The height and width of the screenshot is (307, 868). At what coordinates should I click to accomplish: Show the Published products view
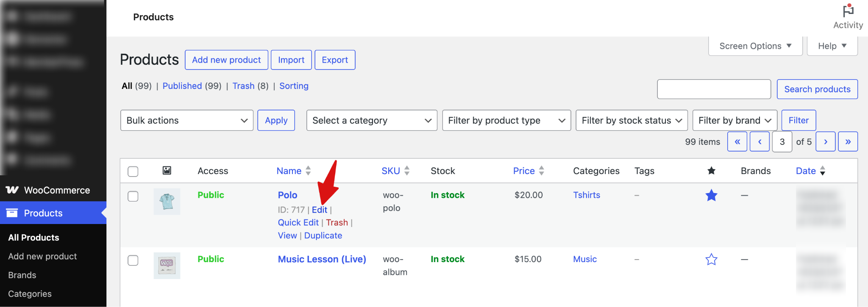click(x=182, y=86)
